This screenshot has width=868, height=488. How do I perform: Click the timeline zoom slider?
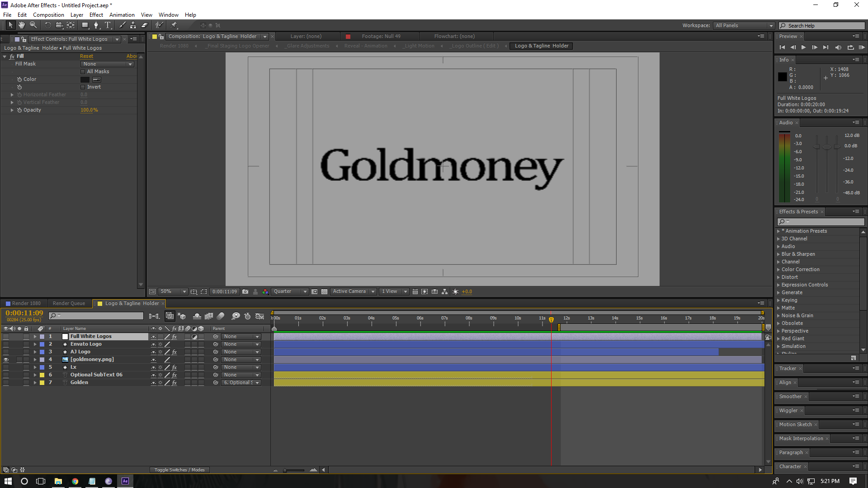click(x=294, y=470)
